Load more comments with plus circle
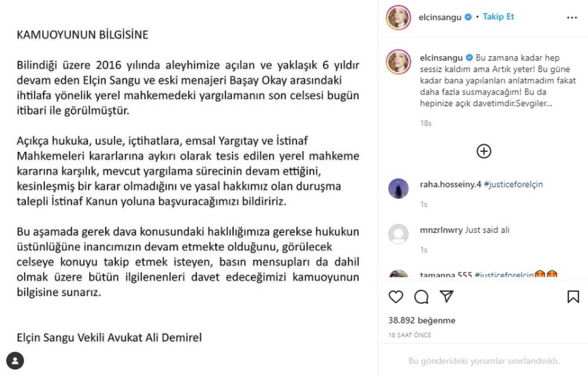 point(484,151)
